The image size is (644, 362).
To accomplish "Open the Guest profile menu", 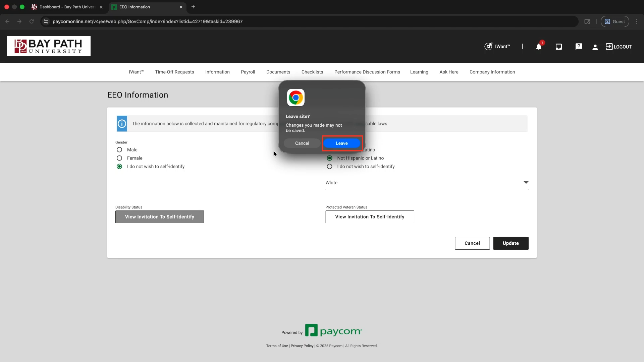I will (x=614, y=21).
